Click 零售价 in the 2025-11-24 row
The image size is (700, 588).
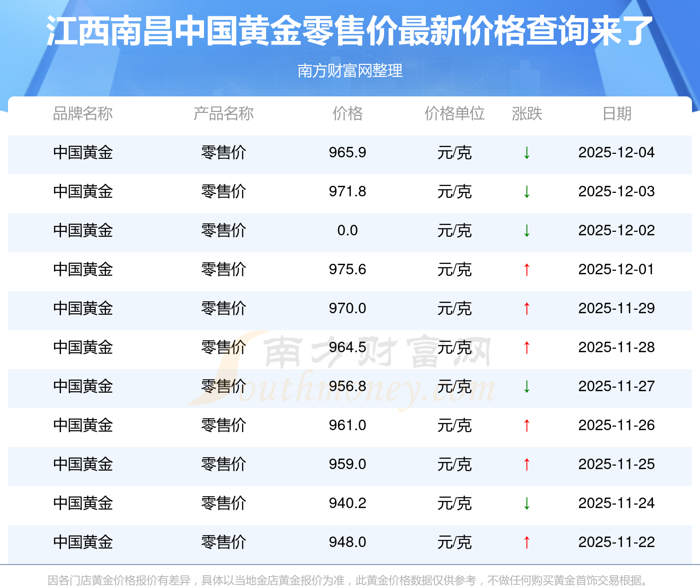[x=223, y=504]
